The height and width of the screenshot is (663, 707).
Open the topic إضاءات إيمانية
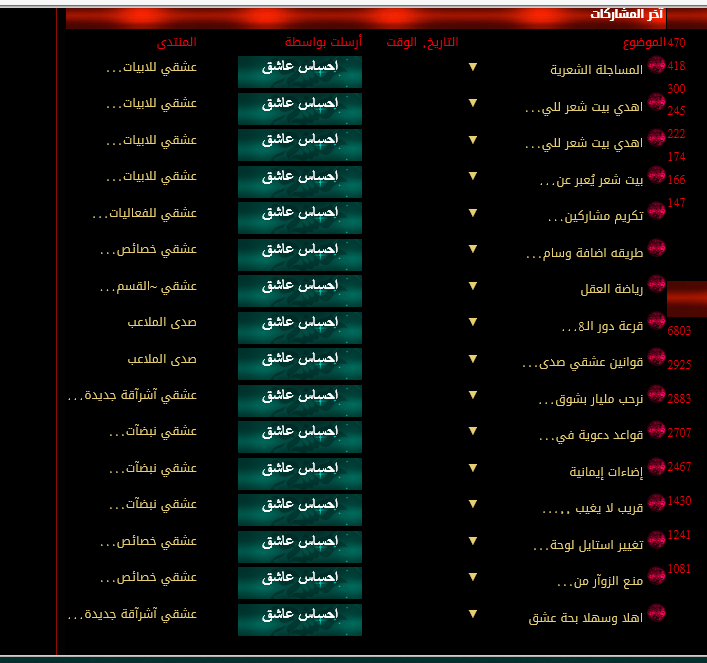[606, 472]
